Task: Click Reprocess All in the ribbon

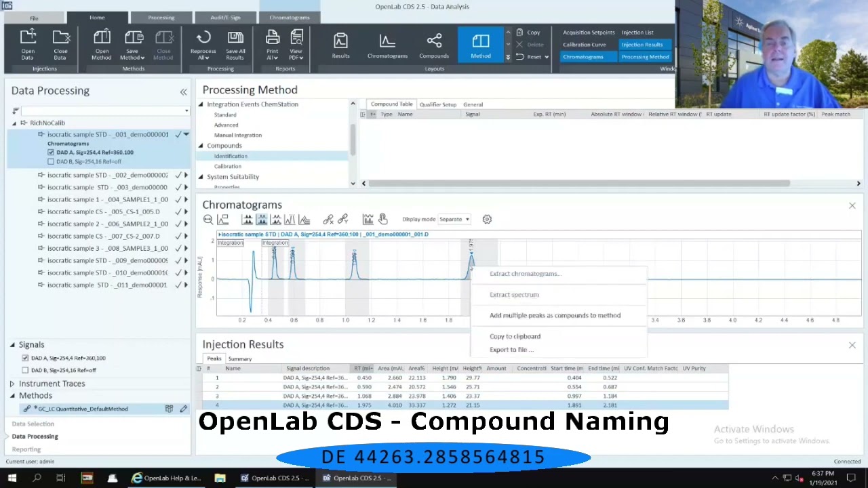Action: coord(203,45)
